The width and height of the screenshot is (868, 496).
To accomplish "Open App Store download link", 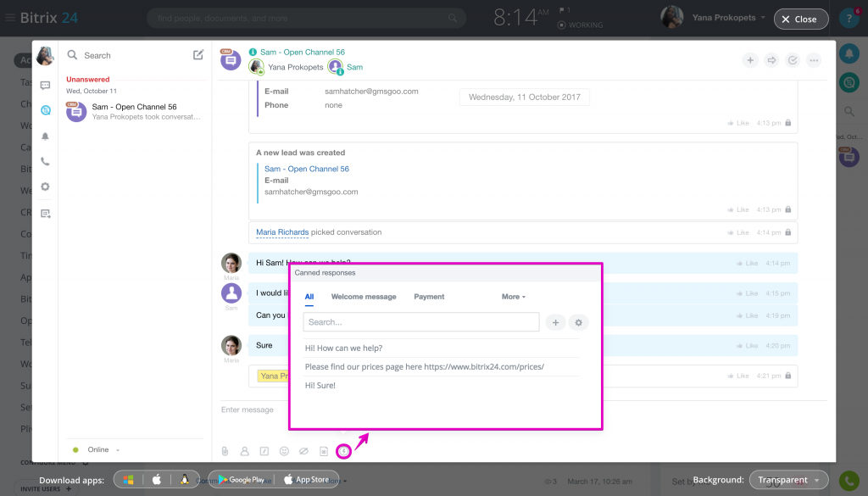I will pos(306,480).
